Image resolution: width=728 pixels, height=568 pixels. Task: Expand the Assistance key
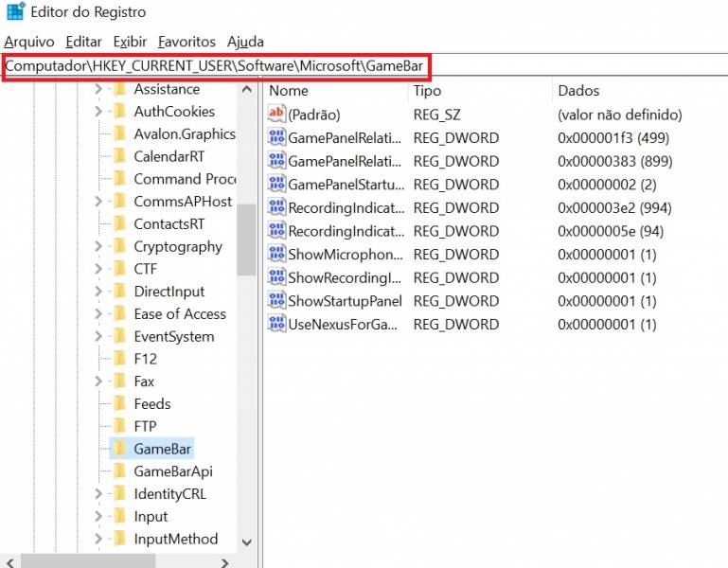98,89
